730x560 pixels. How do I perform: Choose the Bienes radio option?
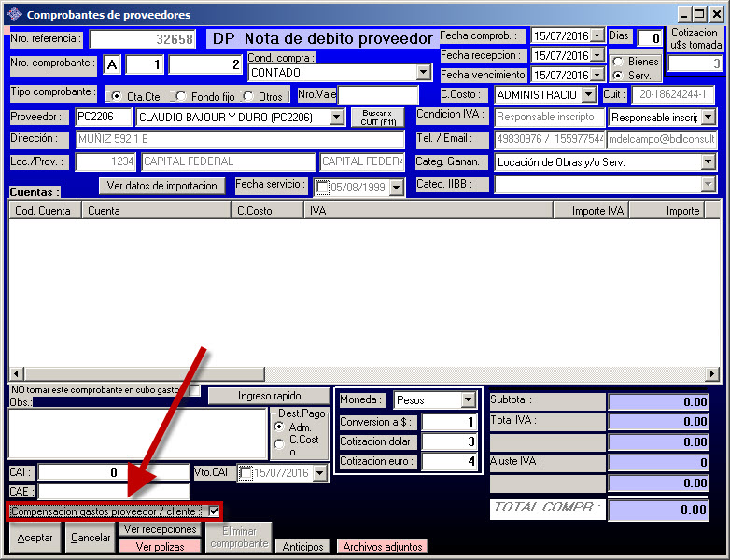[618, 62]
